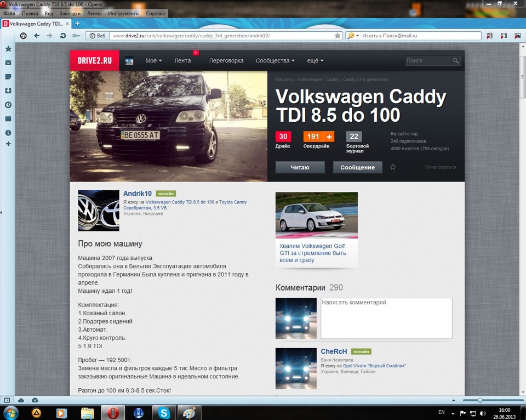Viewport: 526px width, 420px height.
Task: Open Opera sidebar Notes panel
Action: click(8, 77)
